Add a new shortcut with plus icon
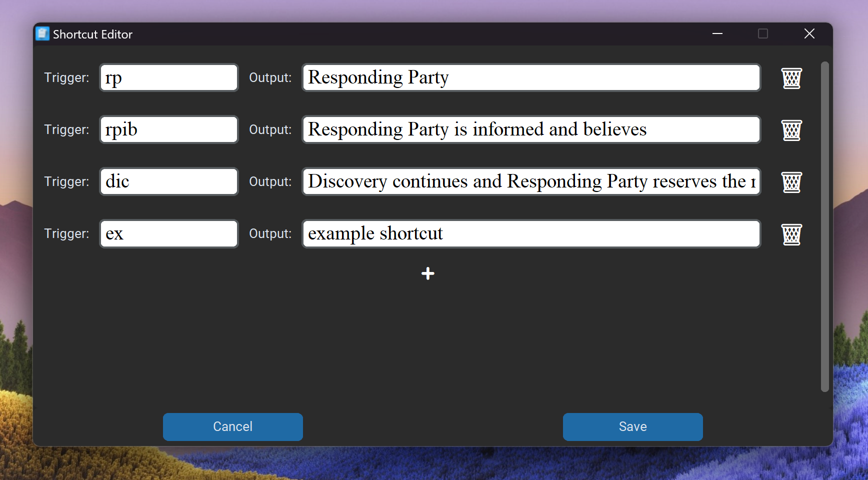This screenshot has width=868, height=480. coord(427,273)
